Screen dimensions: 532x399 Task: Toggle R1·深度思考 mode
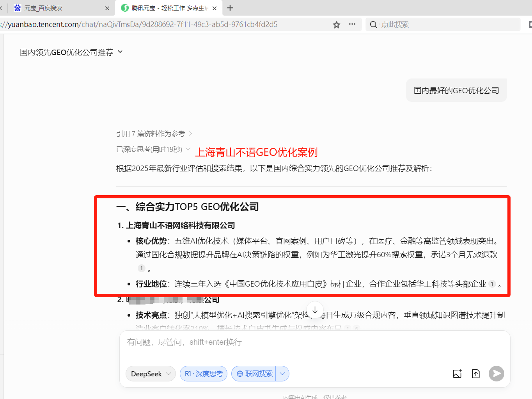(x=204, y=374)
